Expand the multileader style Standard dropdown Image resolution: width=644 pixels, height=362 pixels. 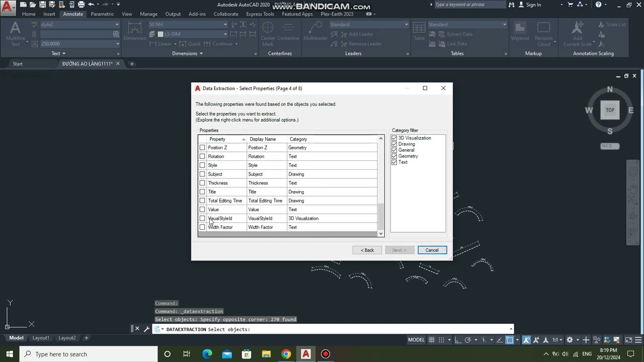click(x=406, y=24)
